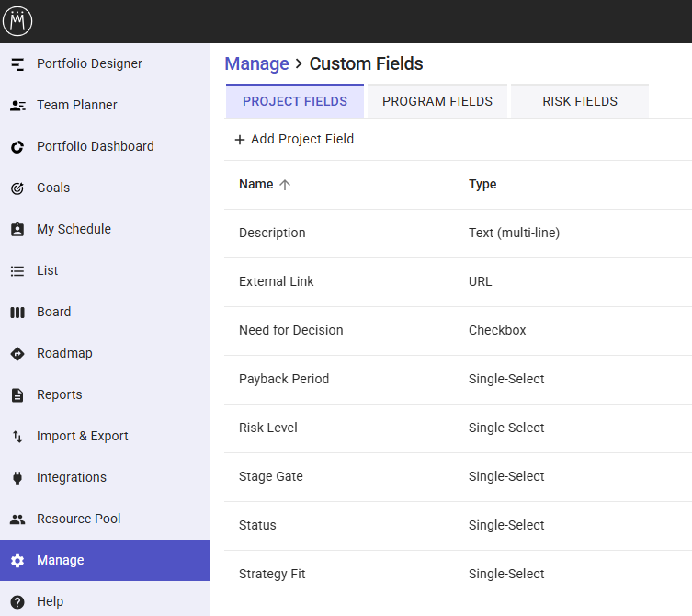Click the Type column header
Screen dimensions: 692x616
[482, 184]
